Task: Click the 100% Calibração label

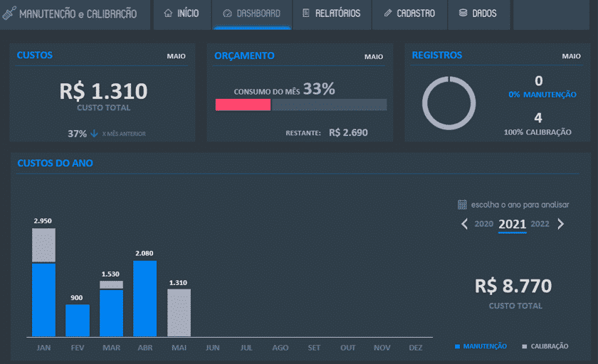Action: click(537, 132)
